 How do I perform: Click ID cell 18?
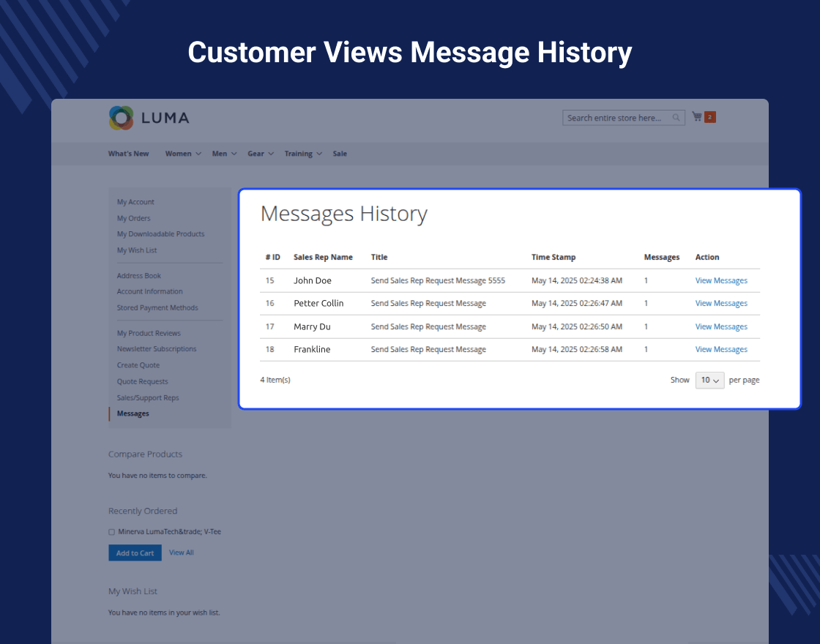click(x=270, y=349)
